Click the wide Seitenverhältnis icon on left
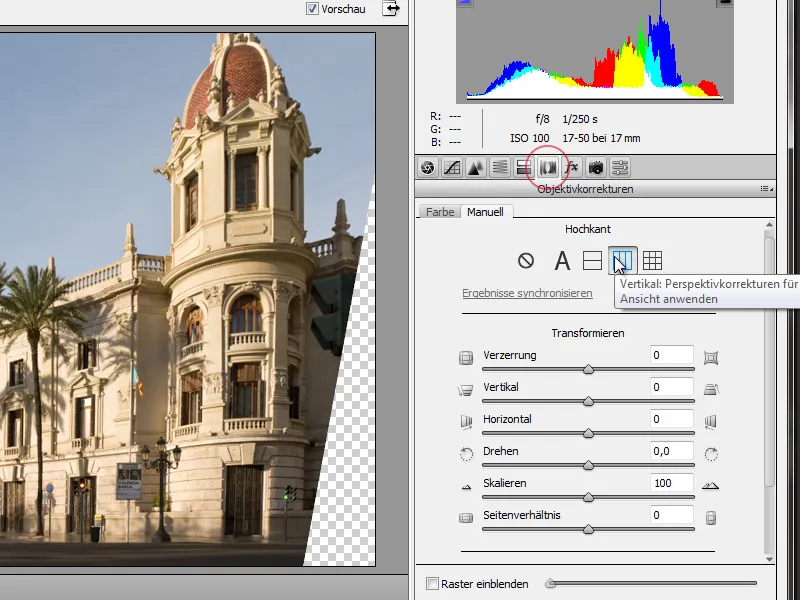 466,518
